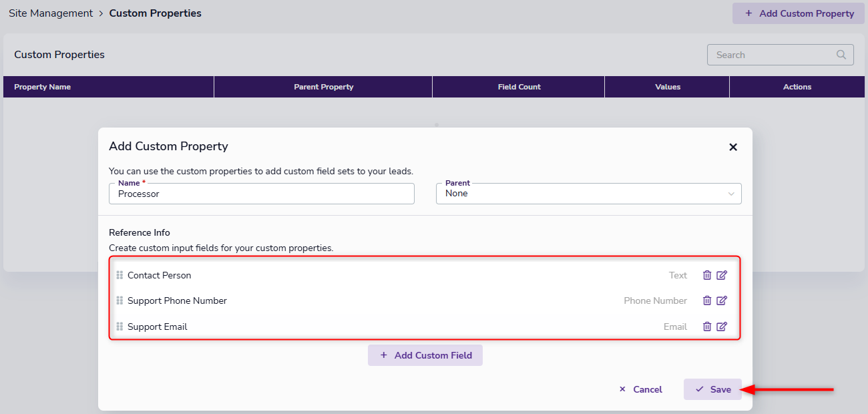This screenshot has height=414, width=868.
Task: Delete the Support Email field
Action: [x=707, y=327]
